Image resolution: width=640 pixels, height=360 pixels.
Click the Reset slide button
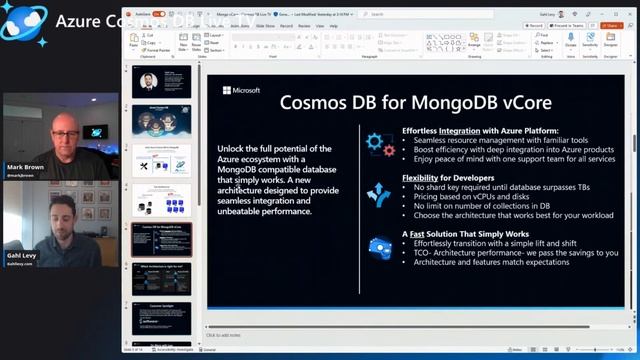tap(212, 42)
